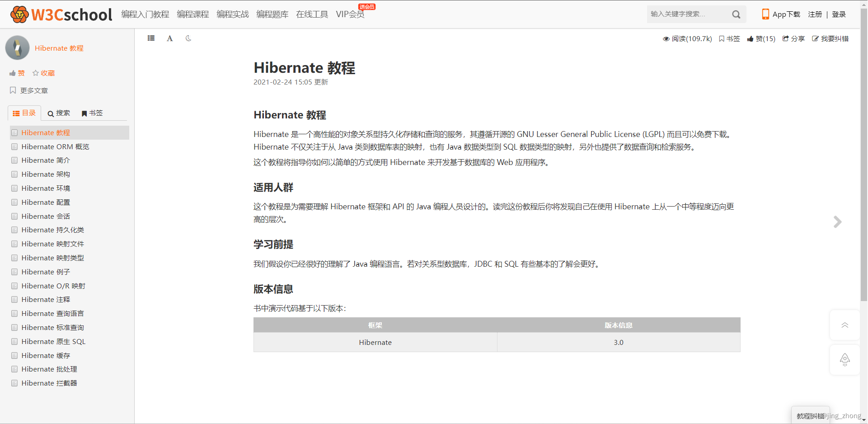Click the page vertical scrollbar
The height and width of the screenshot is (424, 868).
(x=864, y=154)
